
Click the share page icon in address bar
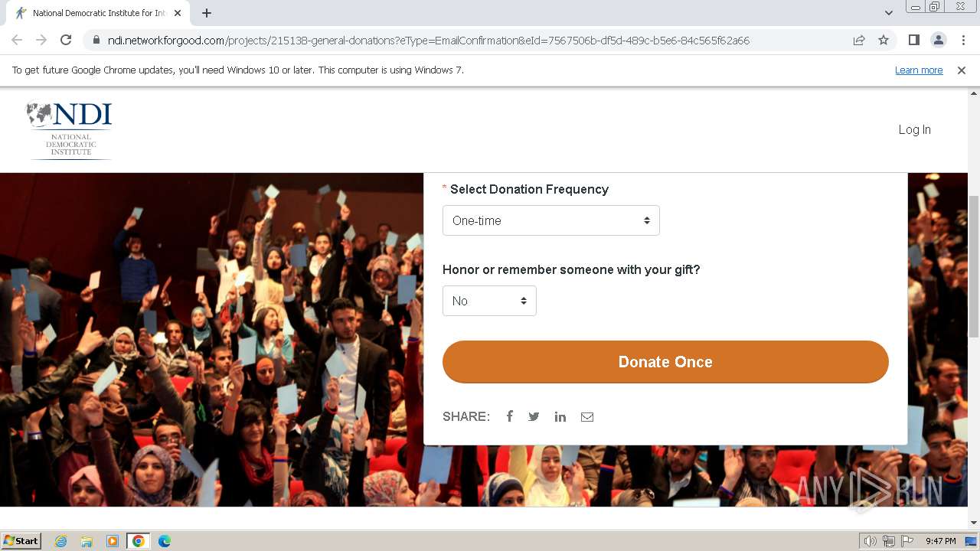point(859,40)
